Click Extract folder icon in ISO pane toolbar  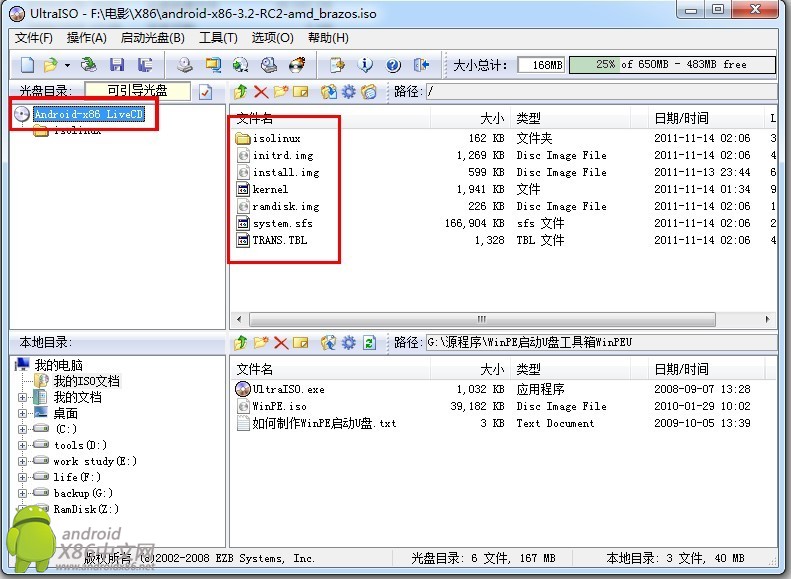(x=328, y=92)
